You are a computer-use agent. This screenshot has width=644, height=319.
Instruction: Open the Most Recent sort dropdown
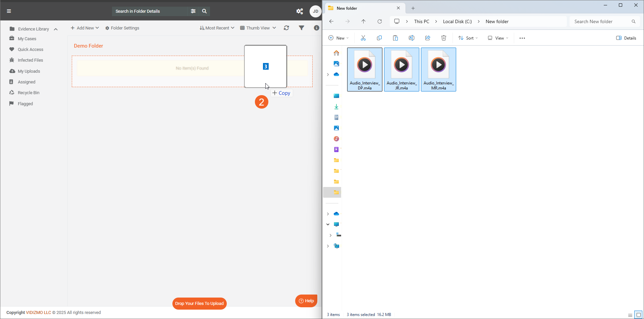pyautogui.click(x=217, y=28)
